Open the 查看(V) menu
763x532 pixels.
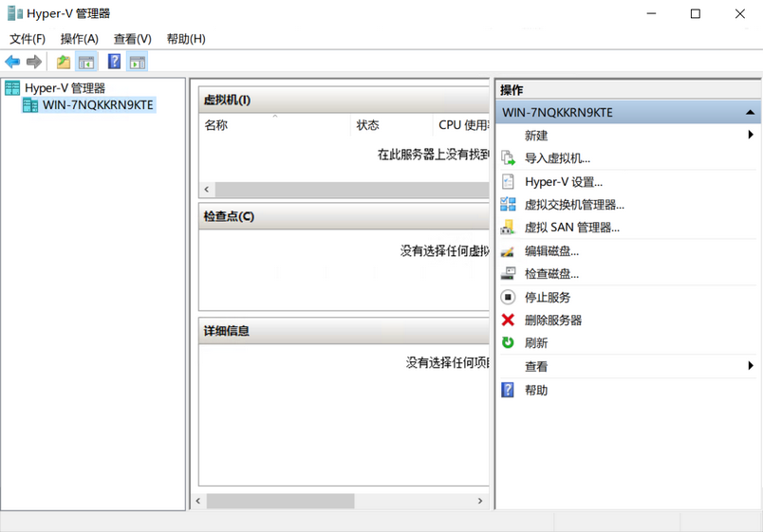point(132,39)
